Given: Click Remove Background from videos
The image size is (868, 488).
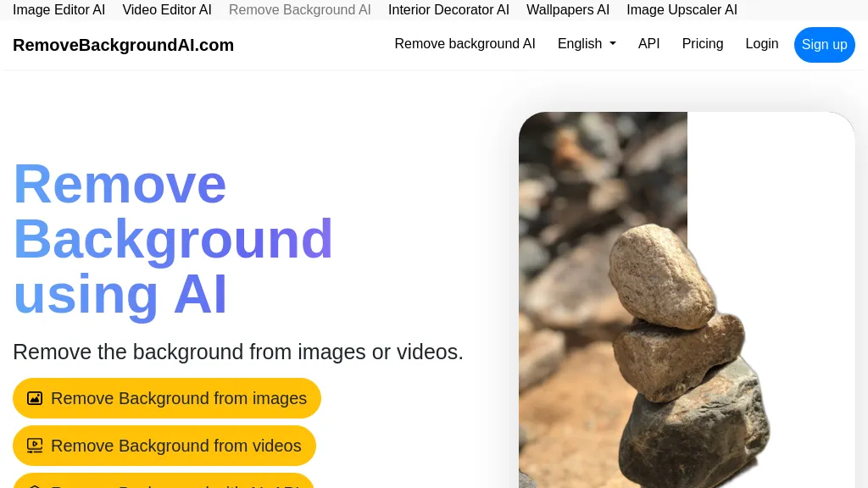Looking at the screenshot, I should click(164, 446).
